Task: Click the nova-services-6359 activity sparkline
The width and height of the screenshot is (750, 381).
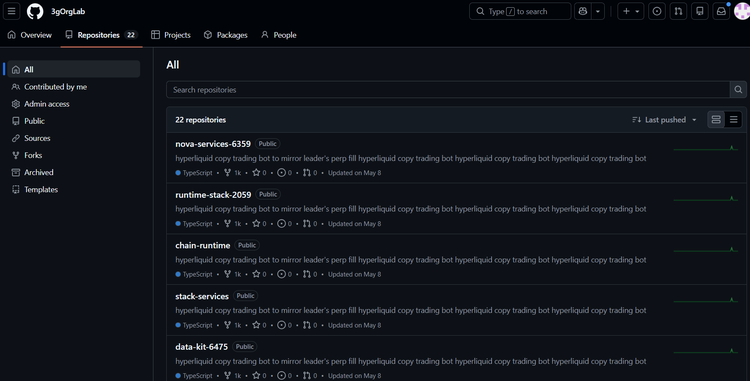Action: (706, 148)
